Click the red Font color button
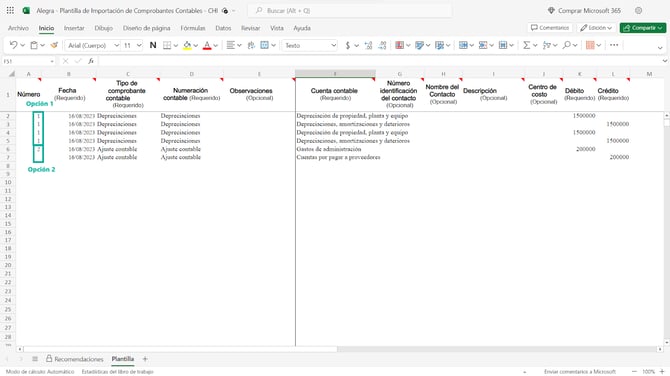Image resolution: width=670 pixels, height=376 pixels. [x=207, y=45]
